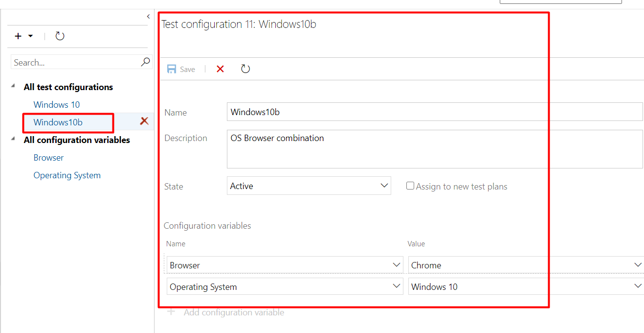Click the Configuration variables section label
The image size is (644, 333).
pos(207,226)
